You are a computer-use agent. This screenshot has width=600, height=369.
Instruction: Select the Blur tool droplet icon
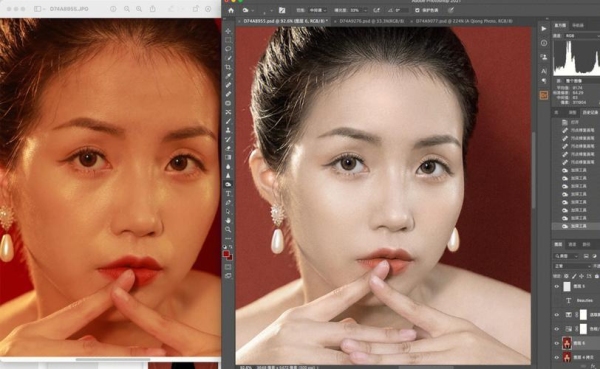[x=228, y=167]
